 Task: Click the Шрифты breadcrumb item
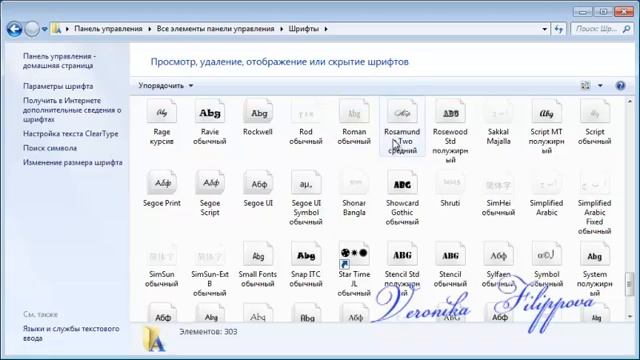304,29
